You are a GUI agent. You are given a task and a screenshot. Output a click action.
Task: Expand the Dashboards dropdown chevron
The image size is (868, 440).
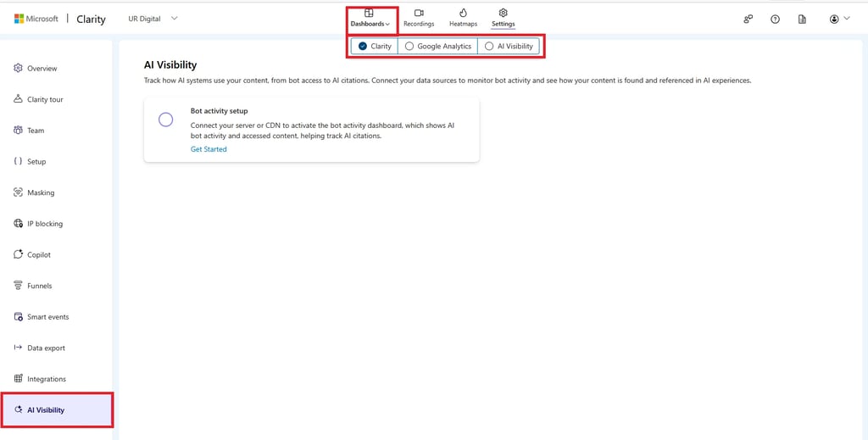[x=387, y=25]
